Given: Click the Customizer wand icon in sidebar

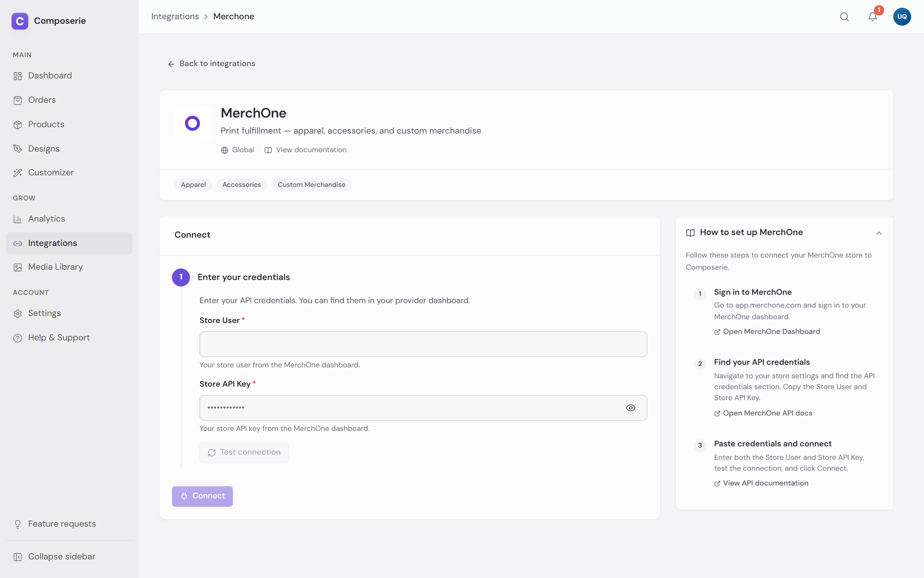Looking at the screenshot, I should click(18, 173).
